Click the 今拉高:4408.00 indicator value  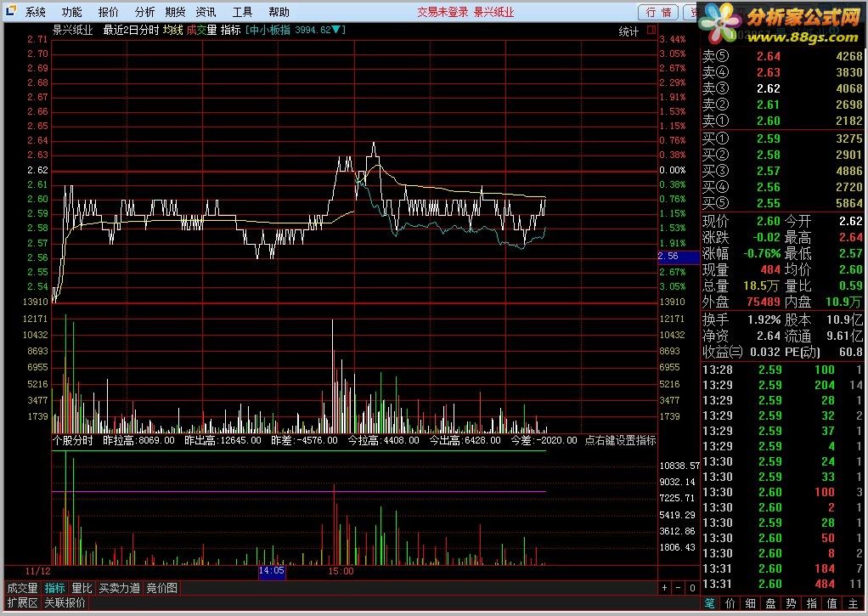tap(383, 440)
